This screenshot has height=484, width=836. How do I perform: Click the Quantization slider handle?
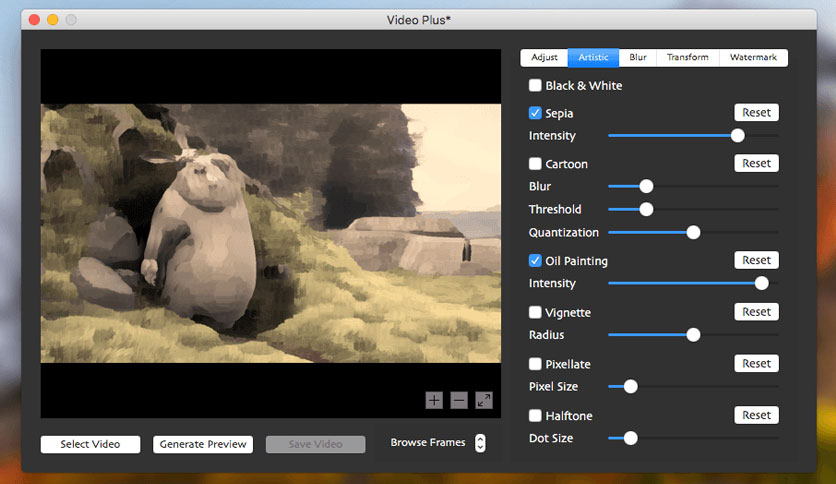pos(693,232)
